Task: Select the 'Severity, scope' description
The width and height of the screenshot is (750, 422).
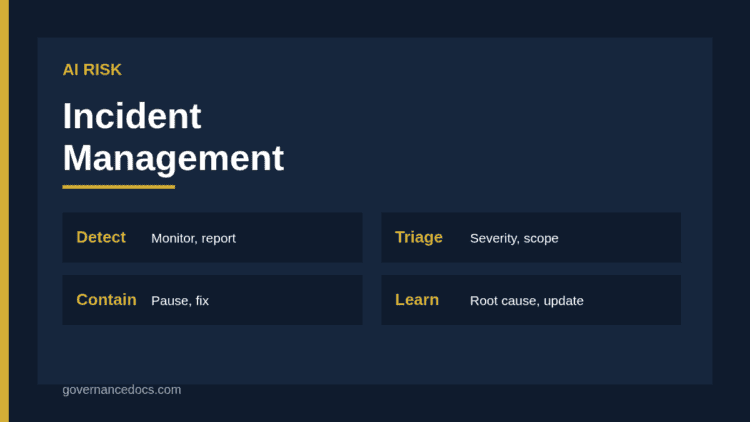Action: click(x=514, y=238)
